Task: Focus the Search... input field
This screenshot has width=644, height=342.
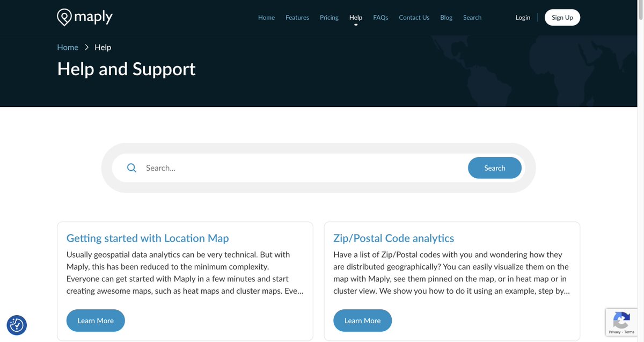Action: (x=303, y=168)
